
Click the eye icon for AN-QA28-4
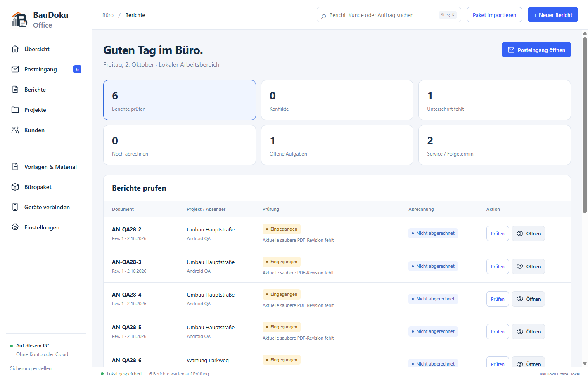[520, 299]
